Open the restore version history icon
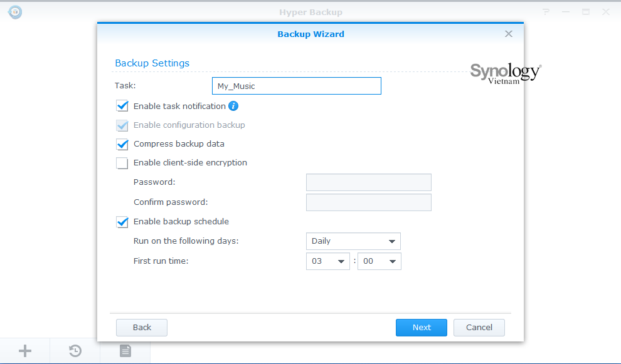This screenshot has height=364, width=621. pyautogui.click(x=75, y=350)
